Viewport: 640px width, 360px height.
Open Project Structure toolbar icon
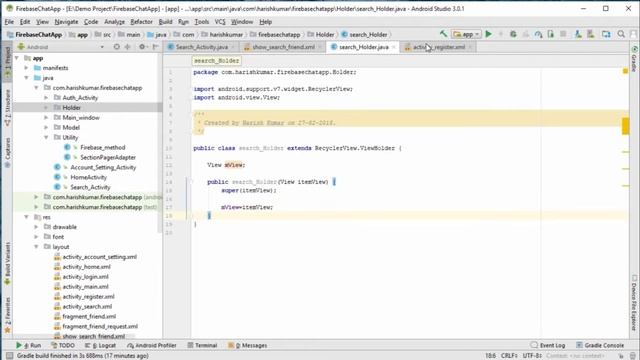point(606,34)
